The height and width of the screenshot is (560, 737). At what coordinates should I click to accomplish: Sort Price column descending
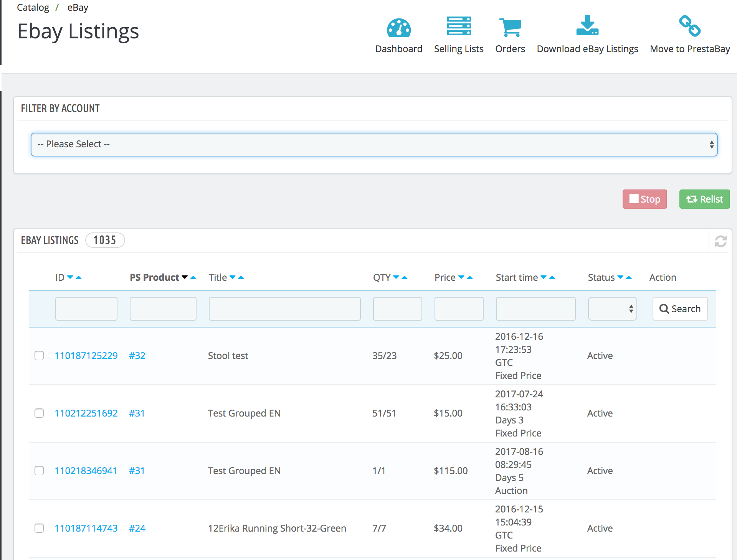pos(461,277)
